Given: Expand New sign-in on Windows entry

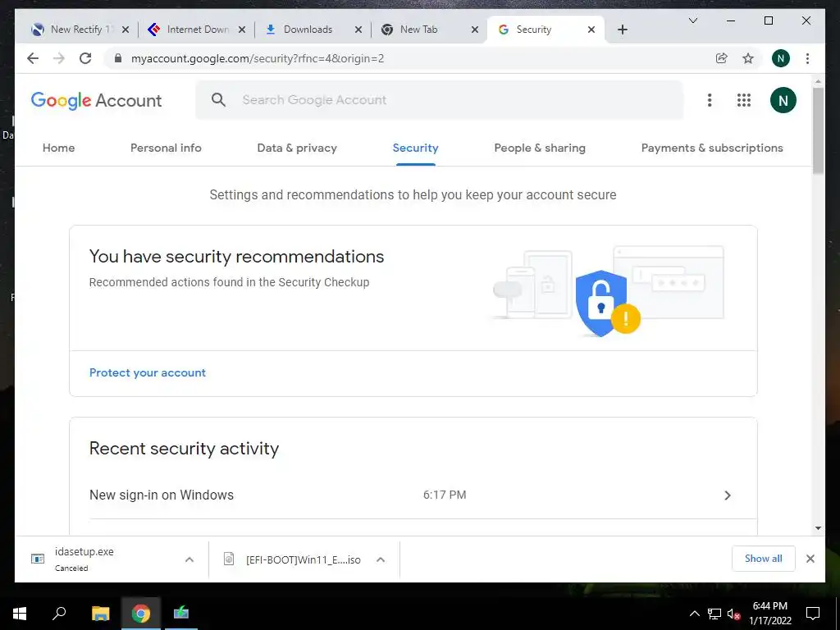Looking at the screenshot, I should pos(727,495).
